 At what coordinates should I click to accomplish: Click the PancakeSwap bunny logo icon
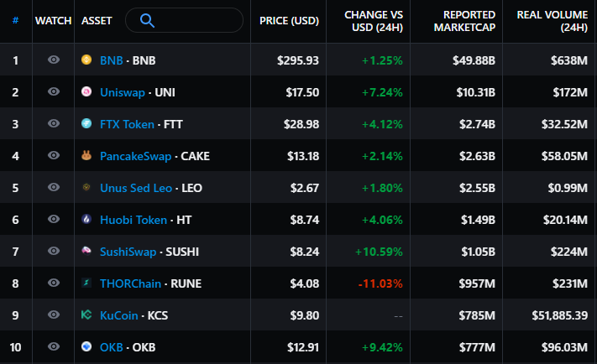click(86, 155)
